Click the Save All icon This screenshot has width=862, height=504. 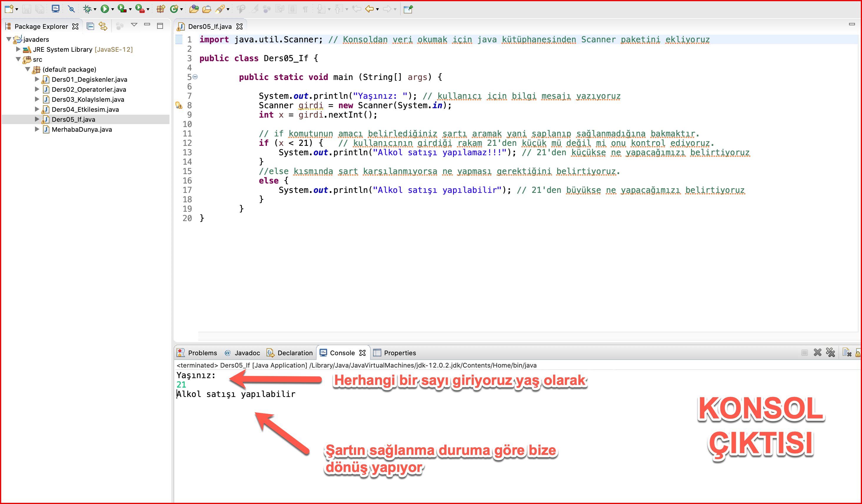(x=40, y=9)
